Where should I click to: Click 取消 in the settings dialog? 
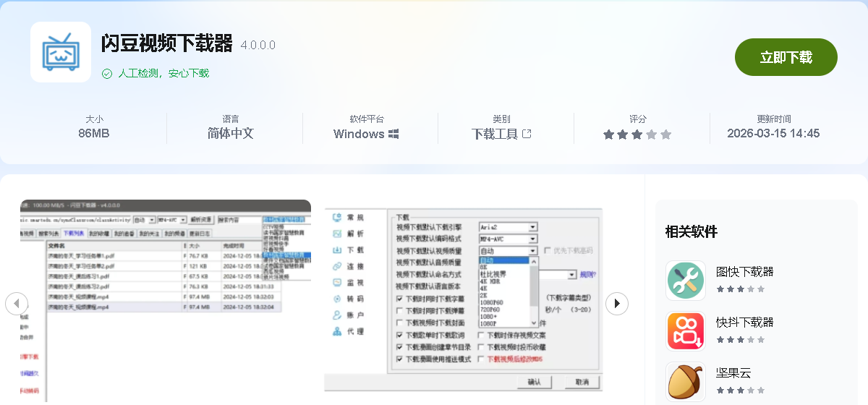pyautogui.click(x=582, y=382)
